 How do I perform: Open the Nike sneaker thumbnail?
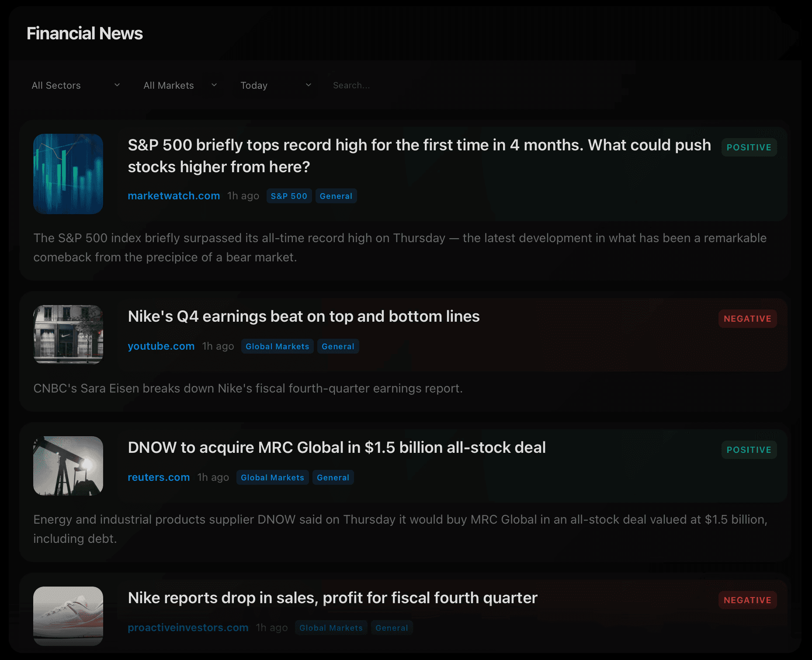(x=68, y=616)
